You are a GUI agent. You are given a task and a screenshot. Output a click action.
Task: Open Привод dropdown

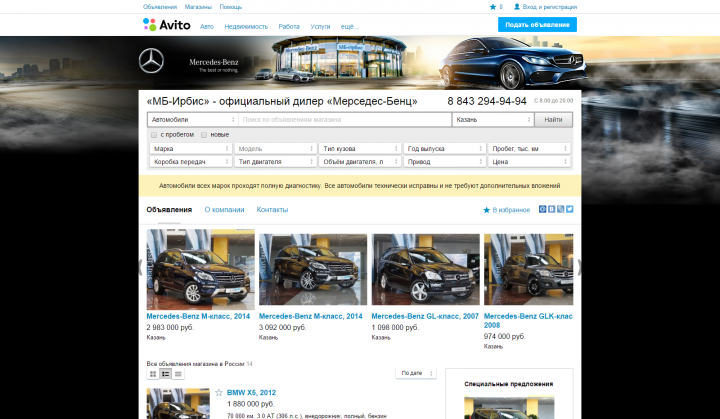click(x=444, y=162)
